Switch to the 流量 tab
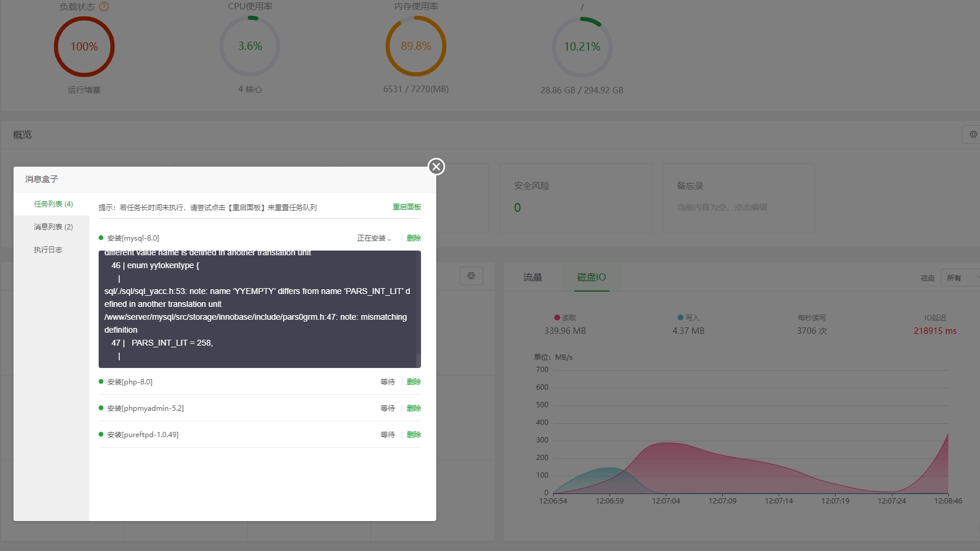980x551 pixels. (x=533, y=278)
